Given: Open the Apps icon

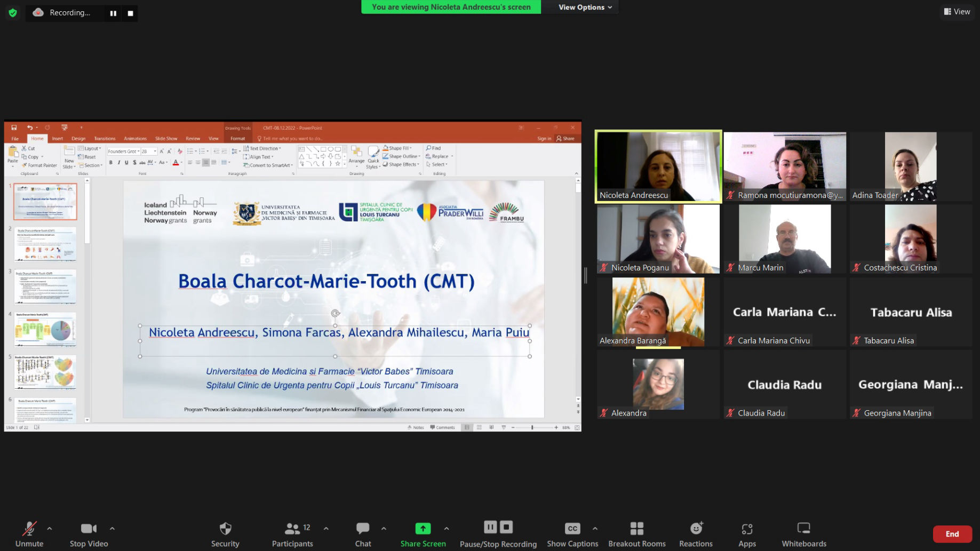Looking at the screenshot, I should [747, 529].
